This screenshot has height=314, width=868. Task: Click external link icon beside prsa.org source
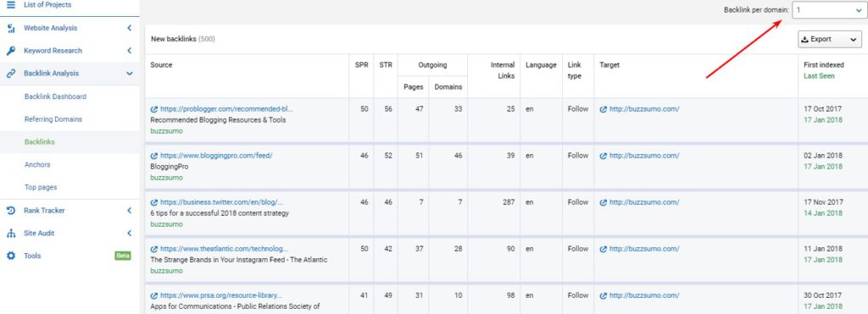(154, 295)
